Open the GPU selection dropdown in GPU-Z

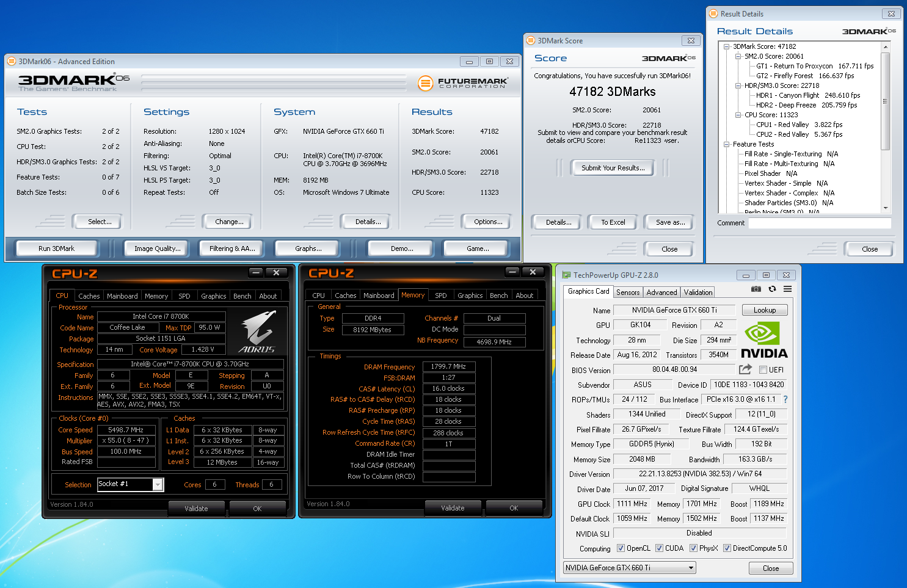coord(630,568)
